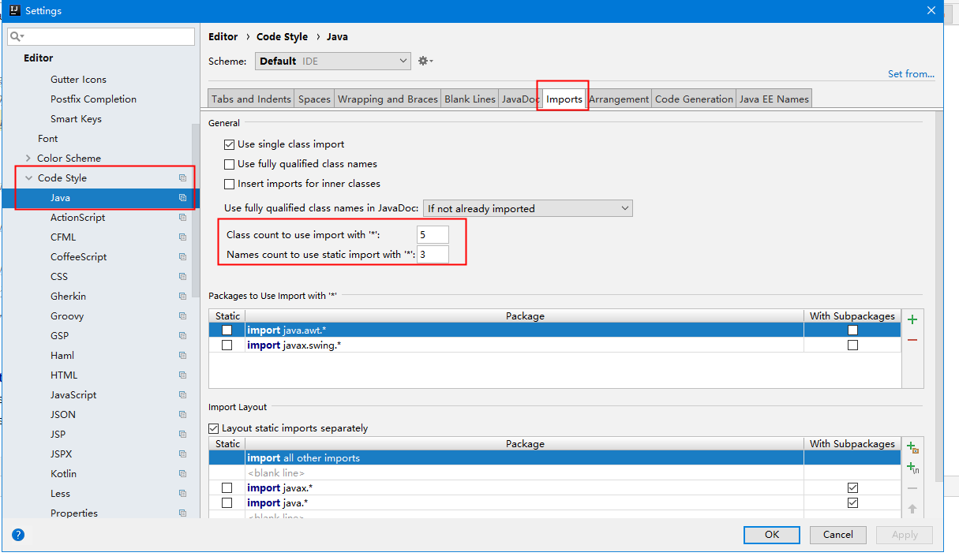Toggle With Subpackages for import javax.*
The image size is (959, 560).
coord(852,488)
